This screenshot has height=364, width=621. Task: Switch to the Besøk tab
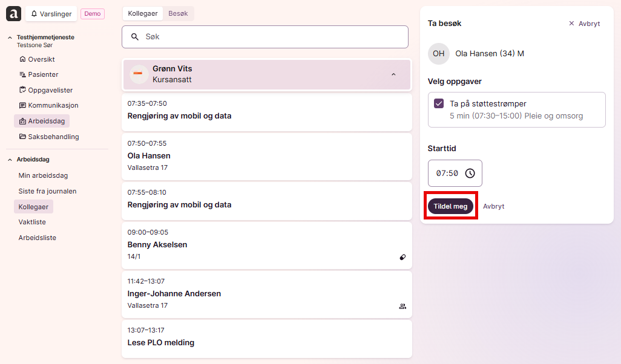178,13
